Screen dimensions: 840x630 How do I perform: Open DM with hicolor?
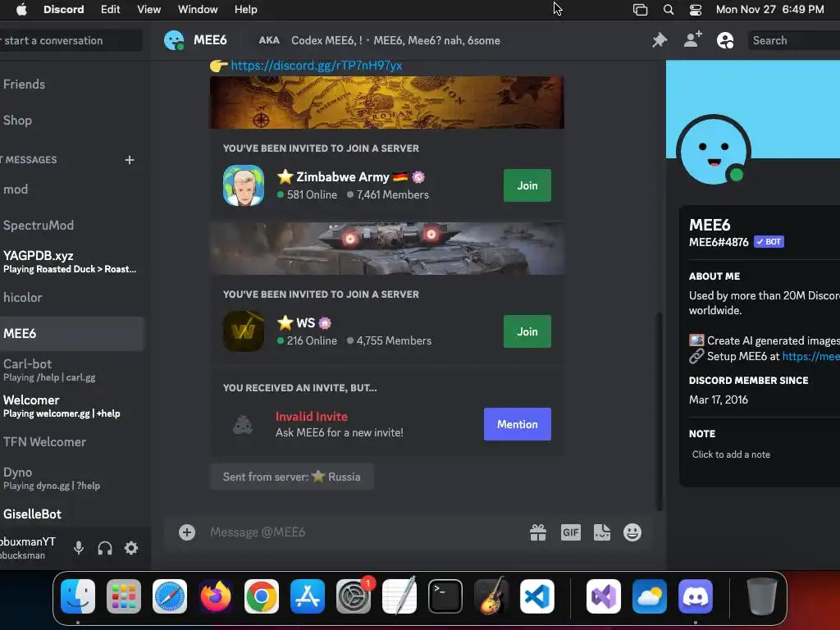click(x=72, y=297)
